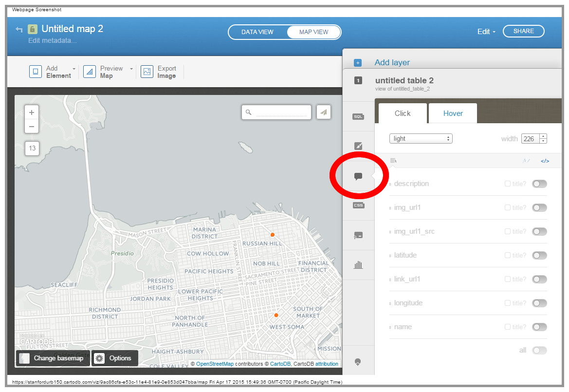Click the Add layer link

tap(392, 62)
